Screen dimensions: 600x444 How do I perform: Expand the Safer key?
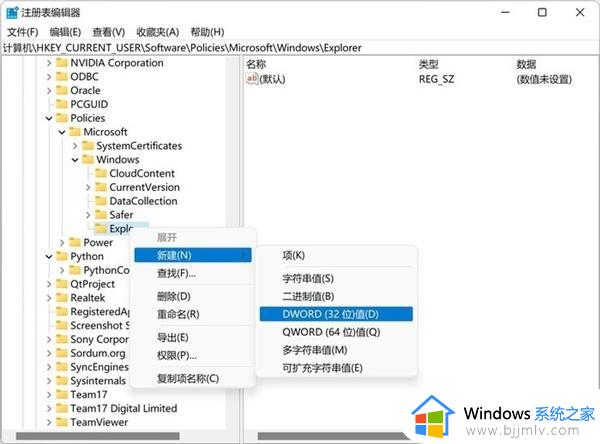[x=88, y=215]
